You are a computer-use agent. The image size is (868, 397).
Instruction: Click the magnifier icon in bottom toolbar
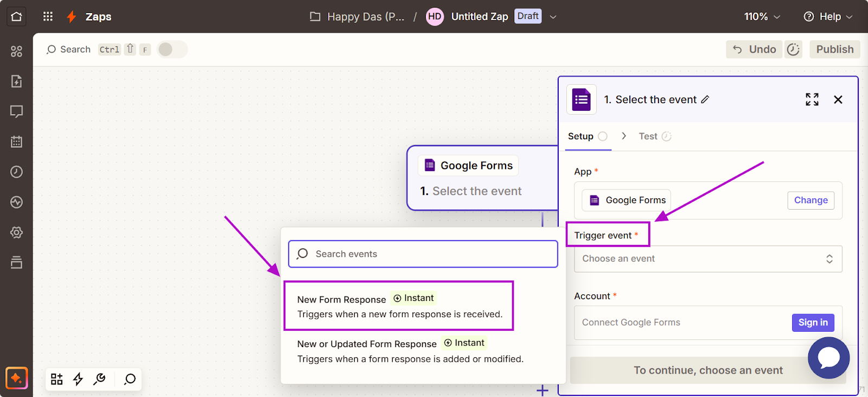130,379
